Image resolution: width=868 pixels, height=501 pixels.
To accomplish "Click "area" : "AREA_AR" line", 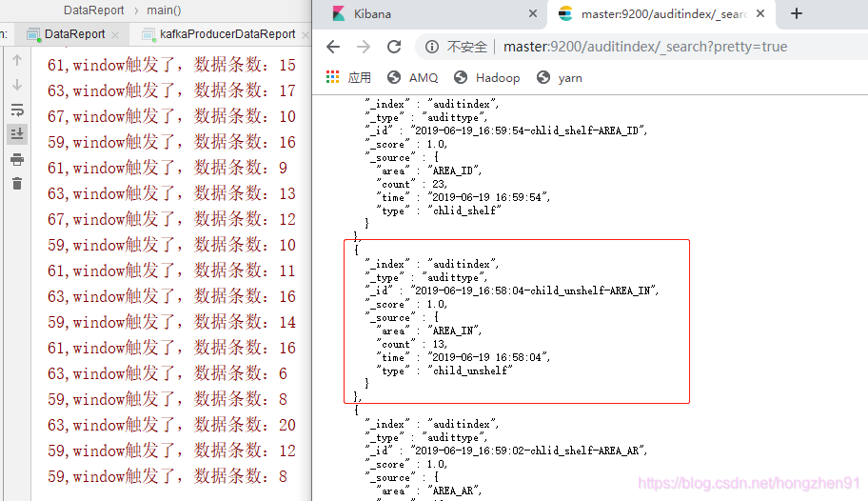I will tap(429, 491).
